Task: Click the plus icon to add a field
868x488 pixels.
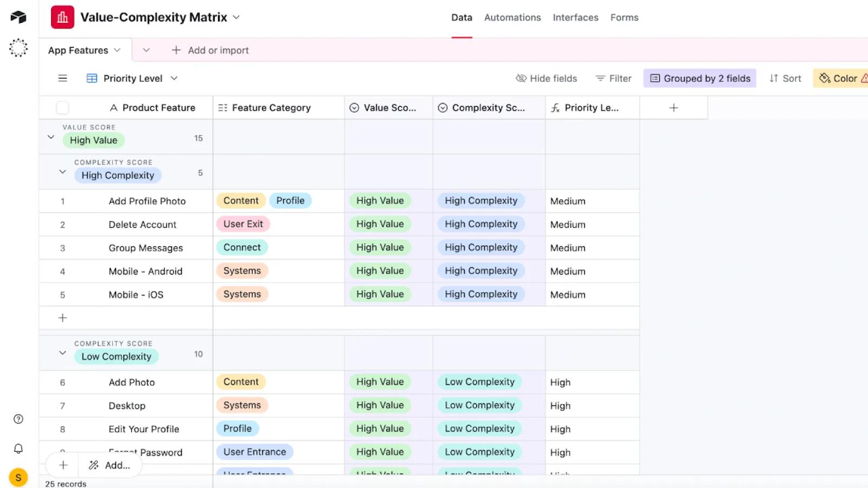Action: click(674, 107)
